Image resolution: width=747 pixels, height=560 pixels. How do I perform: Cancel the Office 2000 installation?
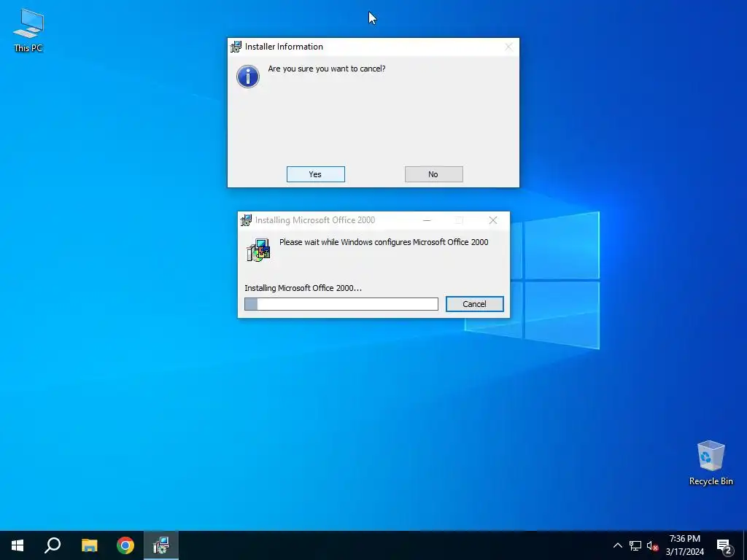474,304
